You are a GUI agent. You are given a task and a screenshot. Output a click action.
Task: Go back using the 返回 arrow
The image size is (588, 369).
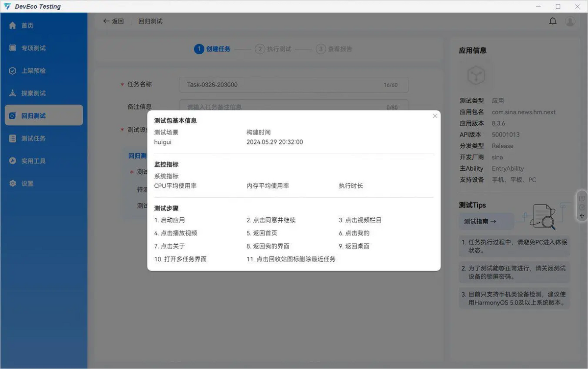[x=113, y=21]
